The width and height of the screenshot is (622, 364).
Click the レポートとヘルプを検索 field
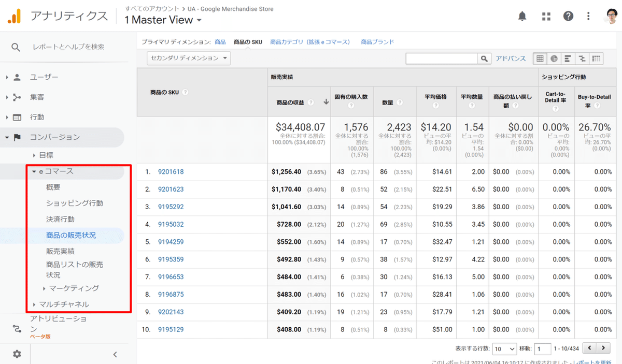[x=68, y=47]
